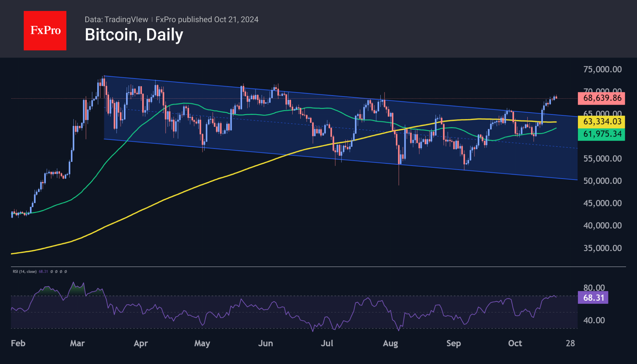The width and height of the screenshot is (637, 364).
Task: Click the purple 68.31 in RSI legend
Action: 43,271
